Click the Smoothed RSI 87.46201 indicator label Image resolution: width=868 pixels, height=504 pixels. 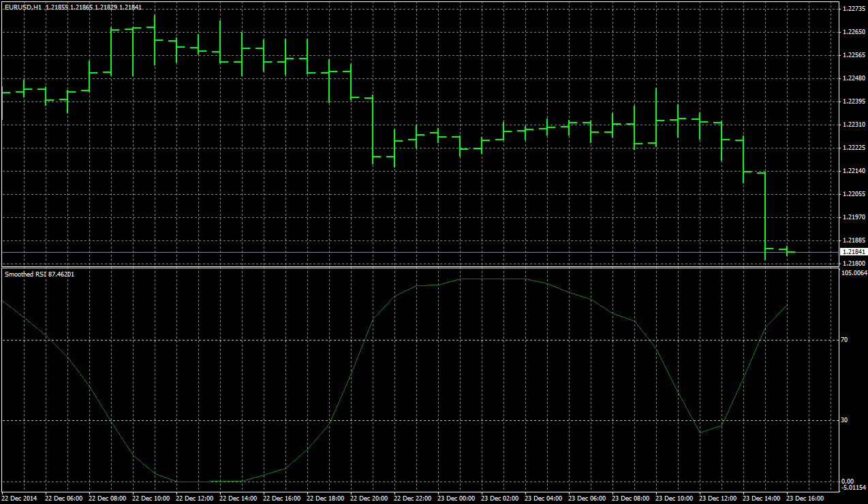[x=40, y=274]
